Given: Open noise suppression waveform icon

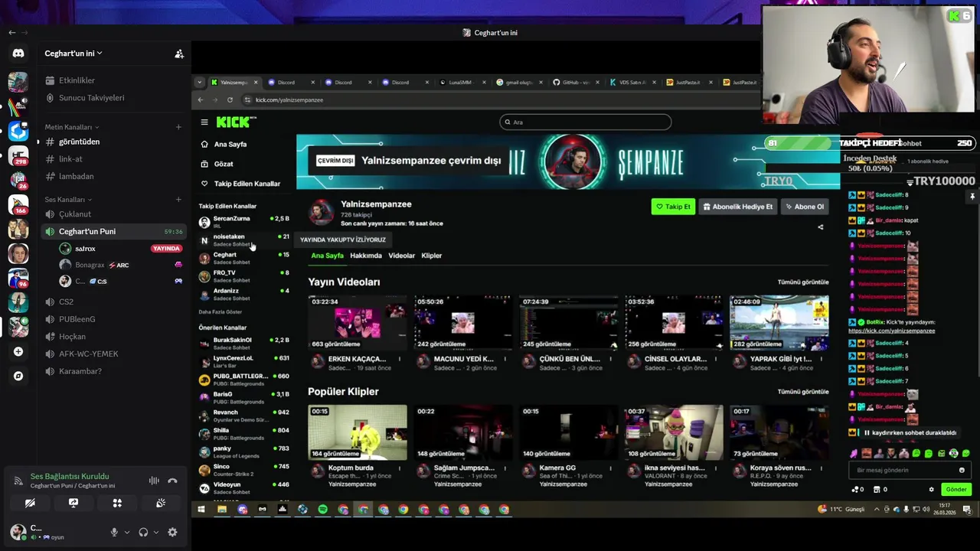Looking at the screenshot, I should [154, 481].
